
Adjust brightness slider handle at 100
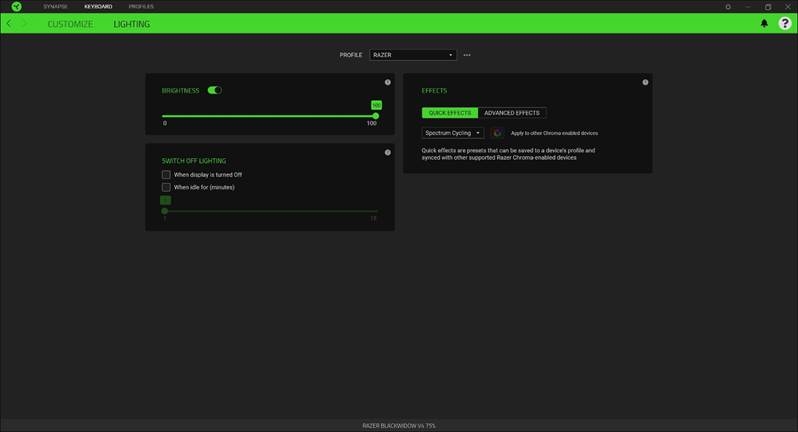click(x=376, y=116)
